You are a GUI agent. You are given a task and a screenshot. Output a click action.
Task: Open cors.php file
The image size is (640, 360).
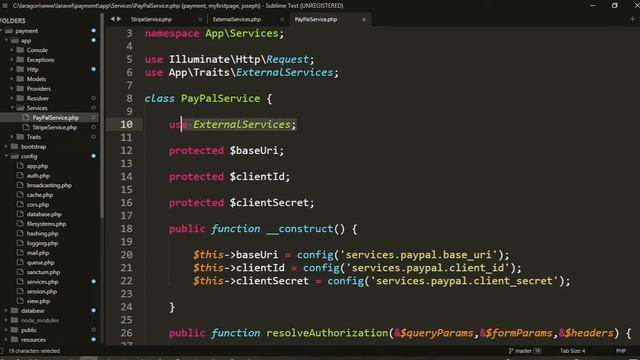(38, 205)
